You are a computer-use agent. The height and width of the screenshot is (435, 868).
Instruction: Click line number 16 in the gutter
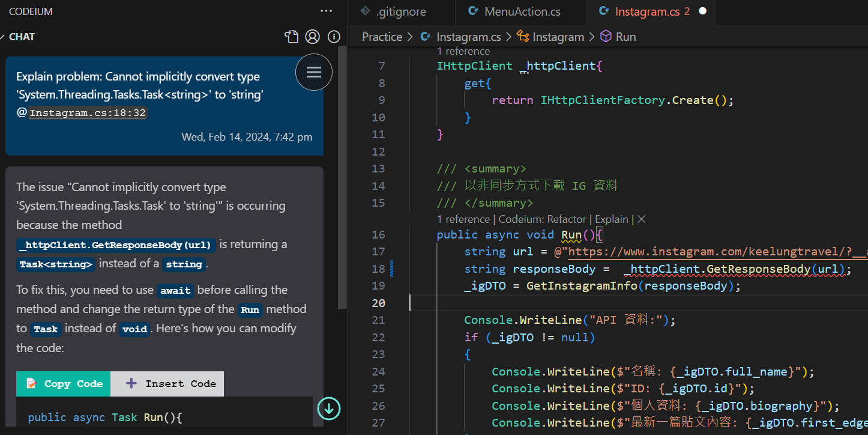click(378, 235)
